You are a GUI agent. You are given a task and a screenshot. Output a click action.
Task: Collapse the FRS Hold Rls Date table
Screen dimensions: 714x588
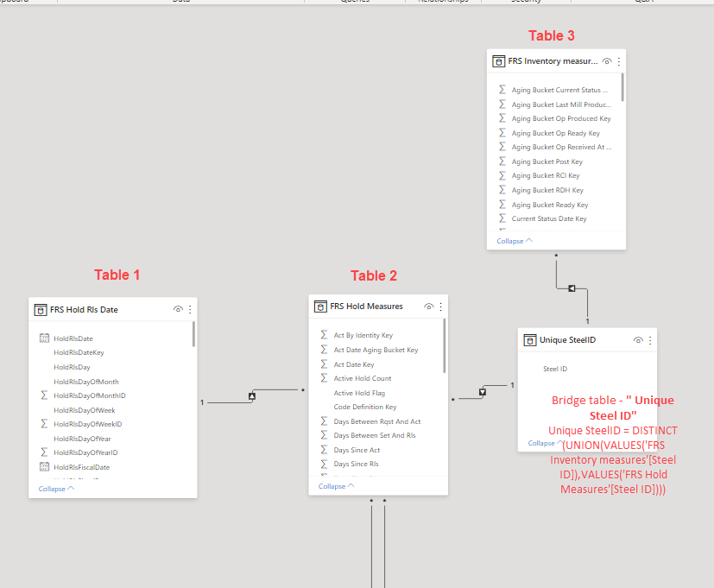pyautogui.click(x=56, y=489)
